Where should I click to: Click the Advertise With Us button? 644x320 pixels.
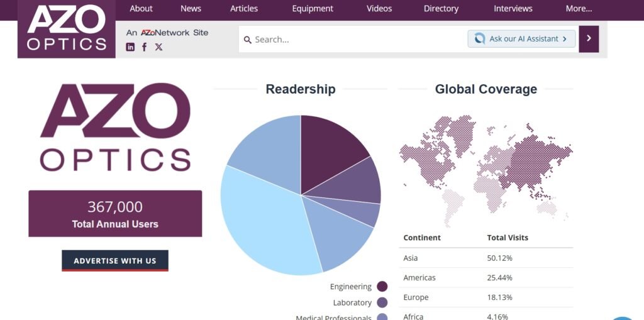pyautogui.click(x=115, y=260)
